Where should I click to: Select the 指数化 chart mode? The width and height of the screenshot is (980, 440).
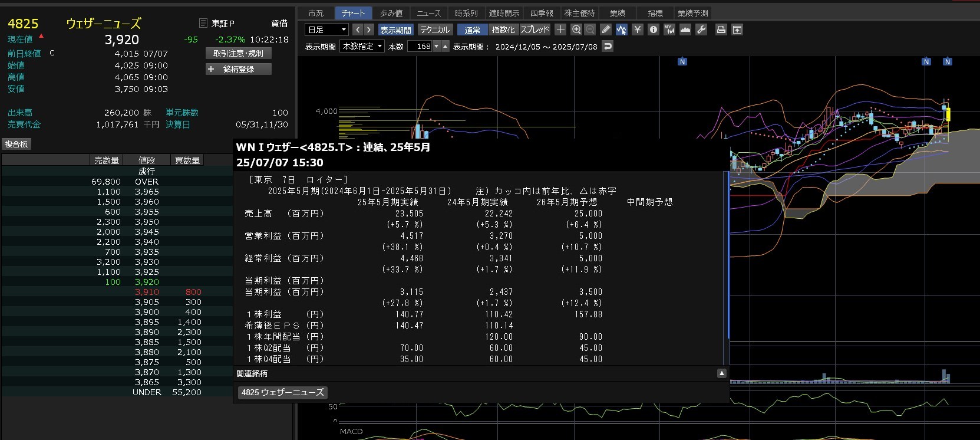pyautogui.click(x=503, y=29)
